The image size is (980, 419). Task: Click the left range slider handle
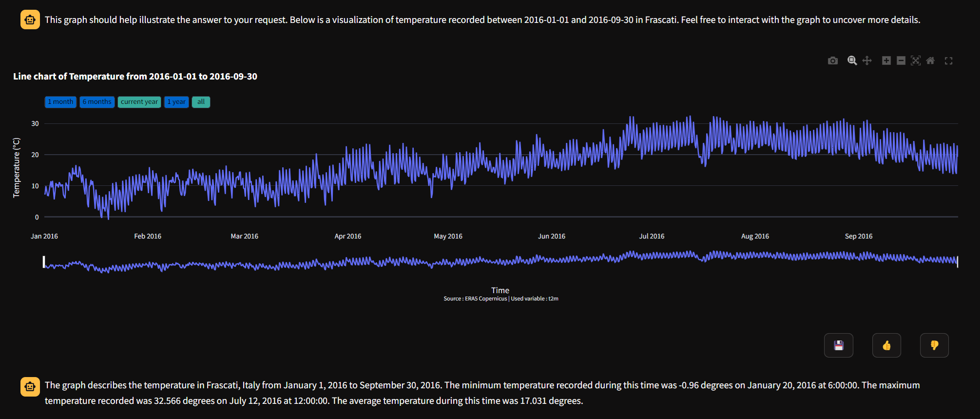(x=44, y=262)
